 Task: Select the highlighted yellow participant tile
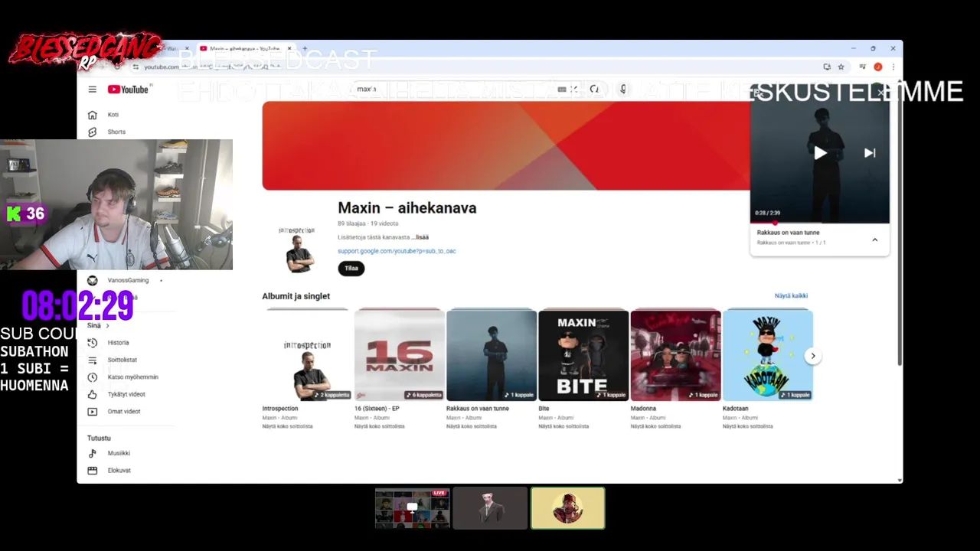coord(568,508)
